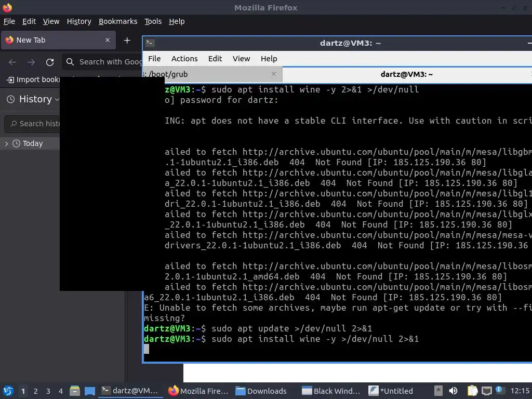Click the terminal cursor block
Screen dimensions: 532x399
[x=146, y=349]
